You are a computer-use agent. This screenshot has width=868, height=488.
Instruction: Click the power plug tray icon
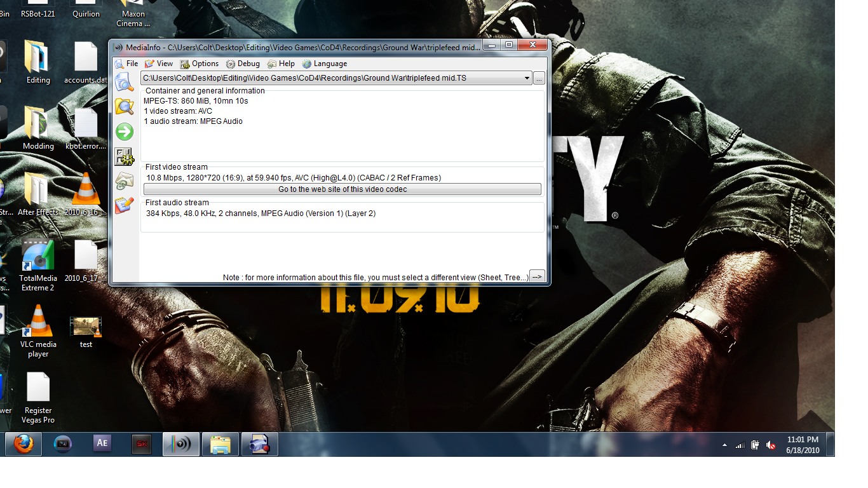tap(756, 445)
